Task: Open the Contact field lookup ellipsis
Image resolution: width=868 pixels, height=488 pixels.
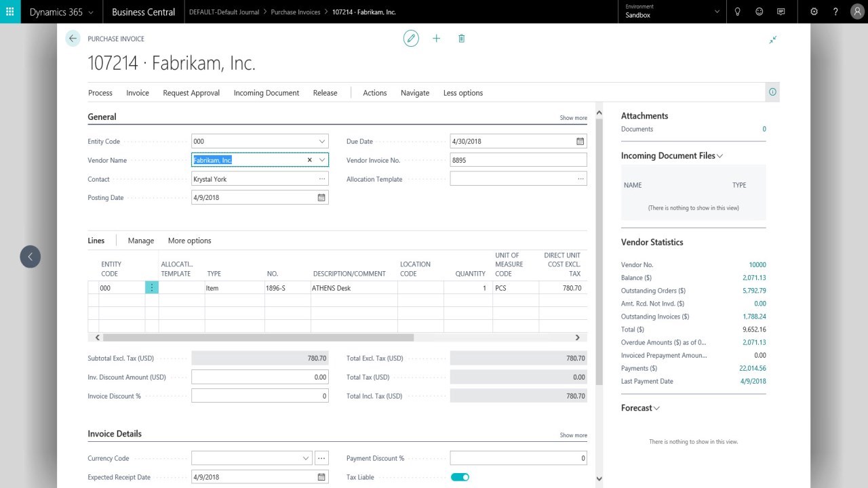Action: 322,179
